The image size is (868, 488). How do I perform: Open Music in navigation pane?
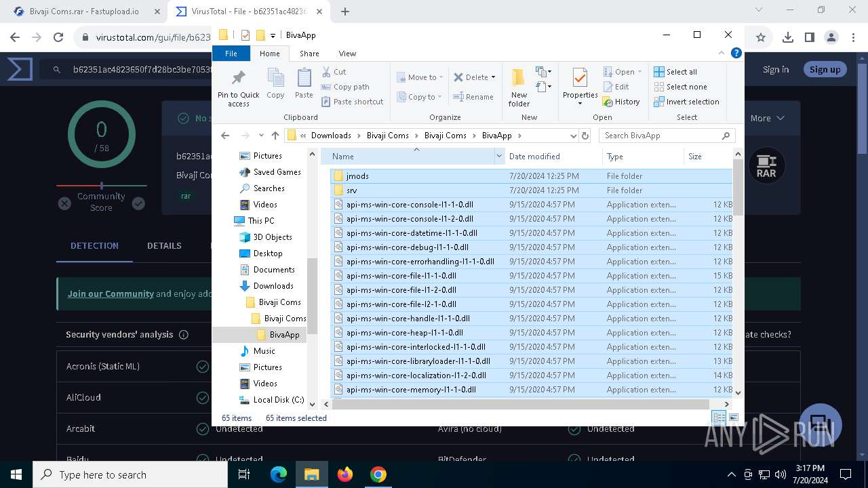257,351
